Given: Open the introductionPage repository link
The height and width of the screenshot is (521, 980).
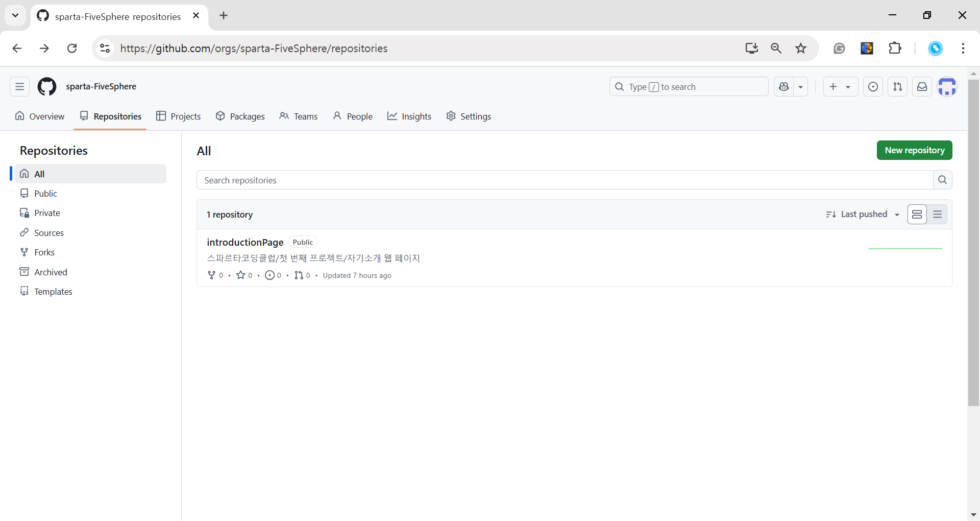Looking at the screenshot, I should [x=245, y=242].
